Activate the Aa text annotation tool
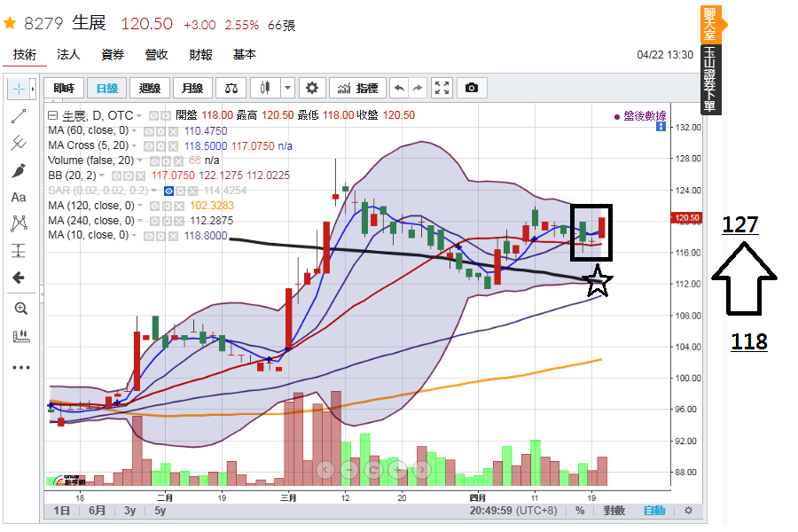798x532 pixels. [x=19, y=198]
